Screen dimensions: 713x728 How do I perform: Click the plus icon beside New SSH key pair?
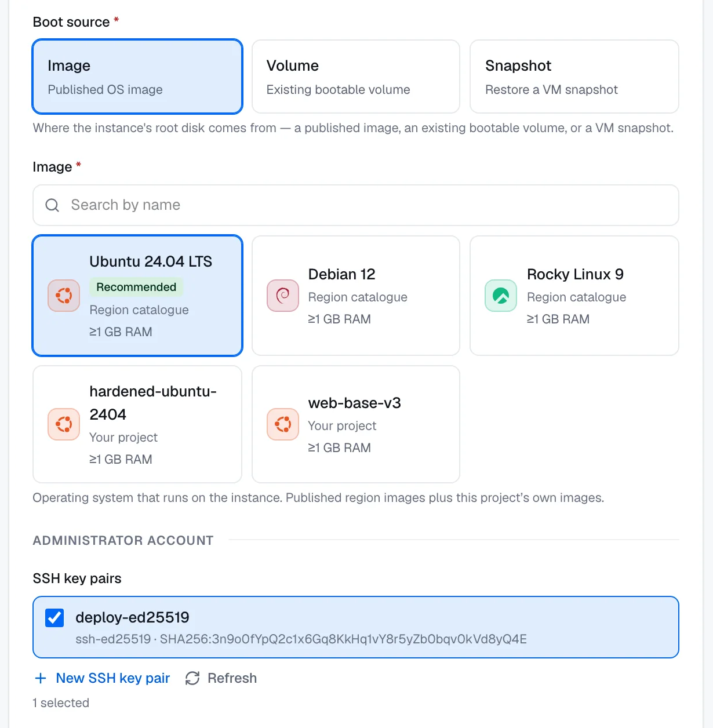point(41,678)
